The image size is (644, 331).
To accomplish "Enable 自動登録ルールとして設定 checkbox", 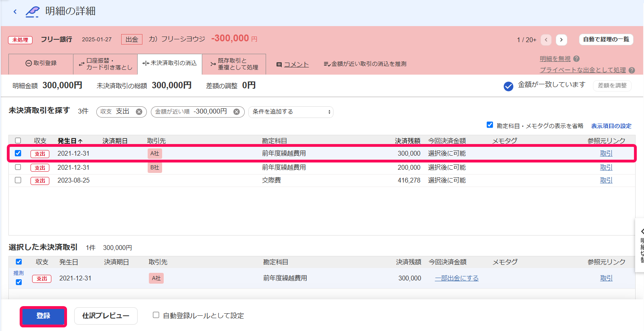I will click(156, 315).
